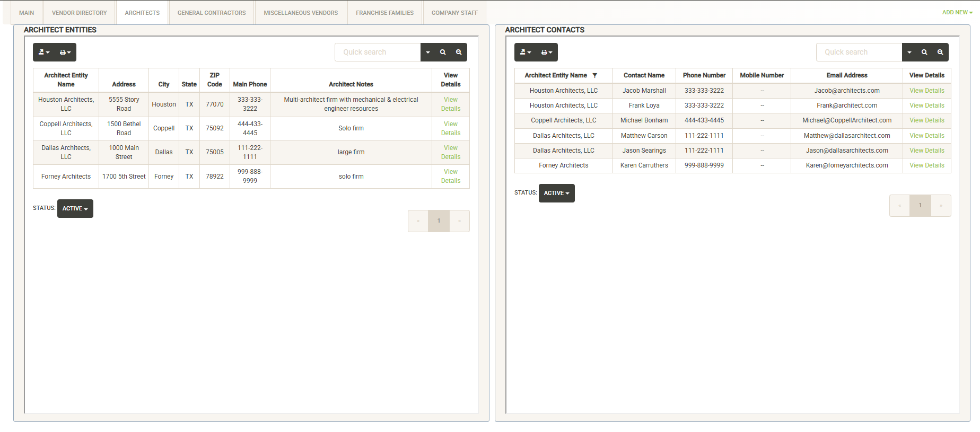
Task: Open print menu in Architect Entities panel
Action: point(65,52)
